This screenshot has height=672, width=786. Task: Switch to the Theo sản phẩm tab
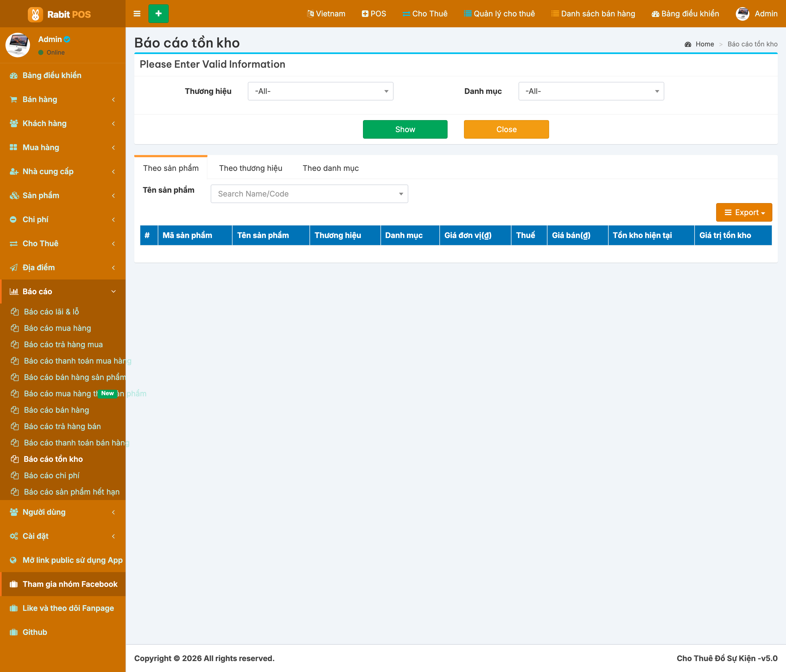pos(171,168)
